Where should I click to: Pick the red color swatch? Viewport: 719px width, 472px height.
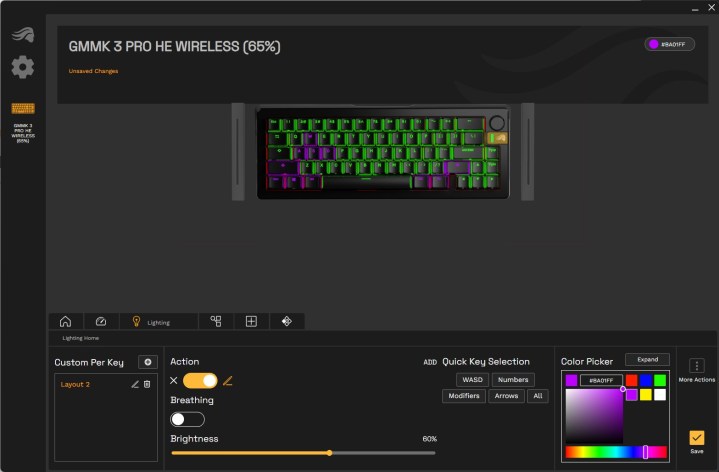[x=631, y=380]
